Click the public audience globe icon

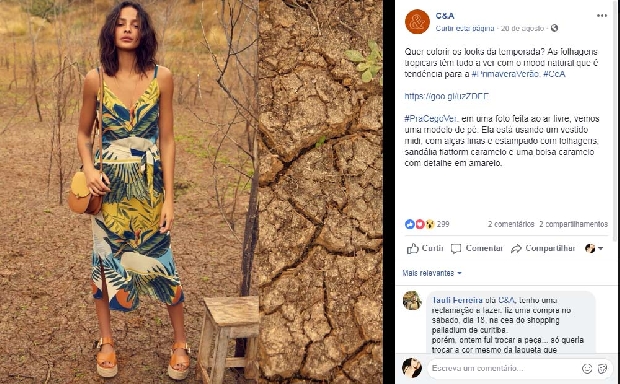(554, 28)
